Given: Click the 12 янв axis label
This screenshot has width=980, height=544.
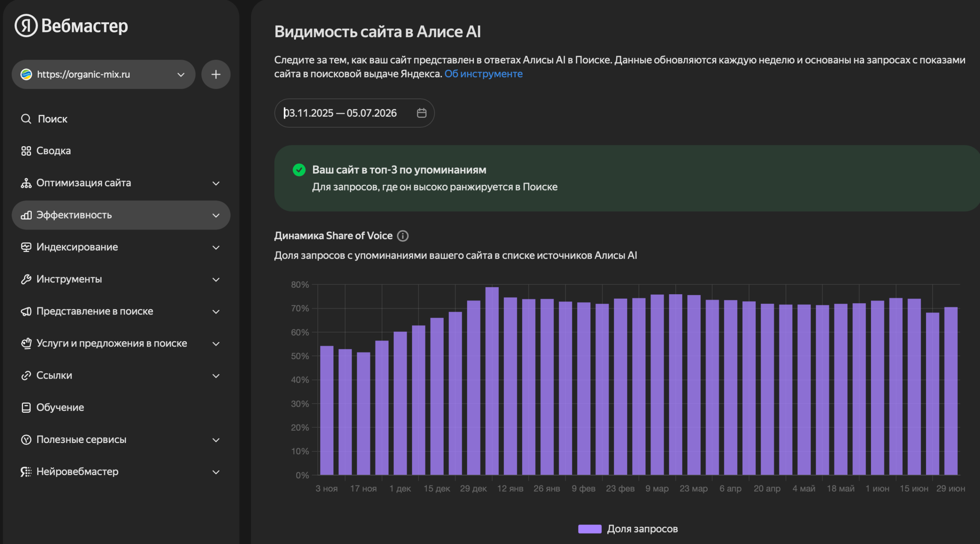Looking at the screenshot, I should pos(510,489).
